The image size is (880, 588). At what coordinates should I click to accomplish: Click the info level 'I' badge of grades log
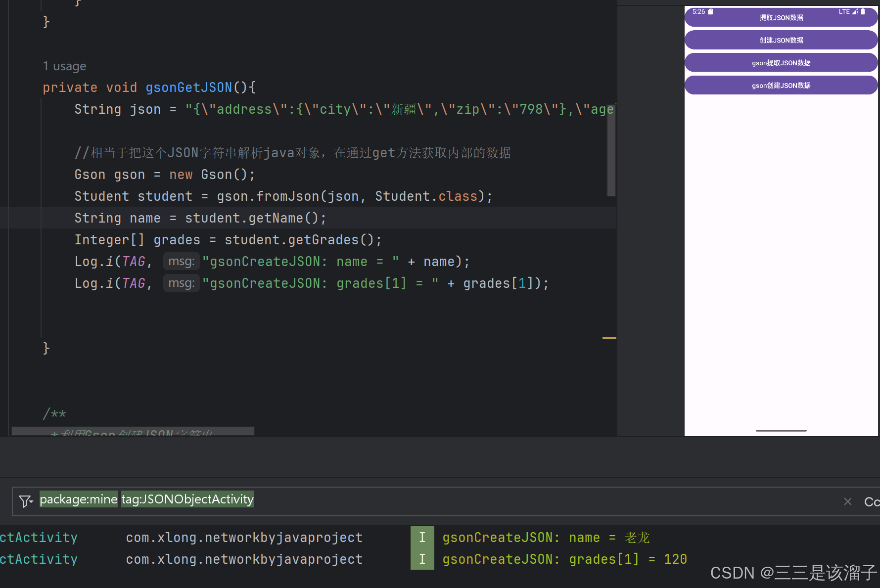422,559
